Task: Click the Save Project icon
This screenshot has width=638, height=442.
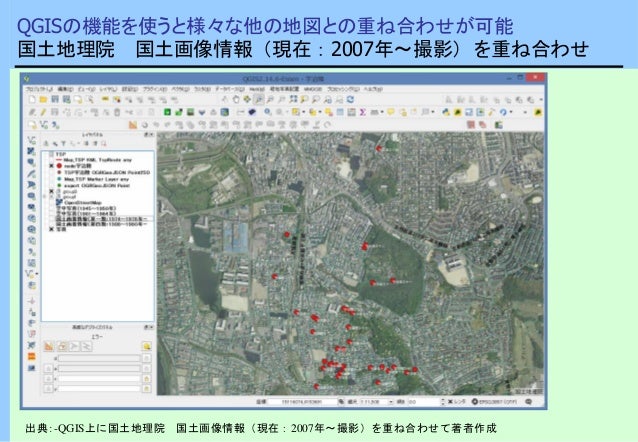Action: click(x=55, y=99)
